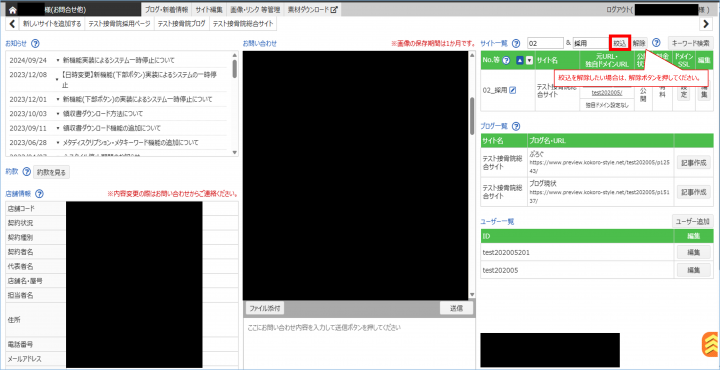
Task: Click the pencil edit icon beside 02_採用
Action: [x=513, y=90]
